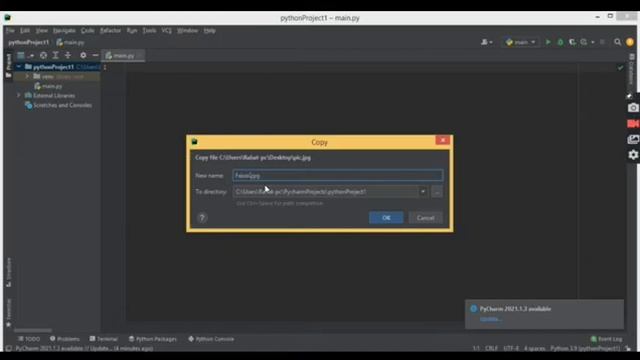Open the View menu
The height and width of the screenshot is (360, 640).
[42, 31]
